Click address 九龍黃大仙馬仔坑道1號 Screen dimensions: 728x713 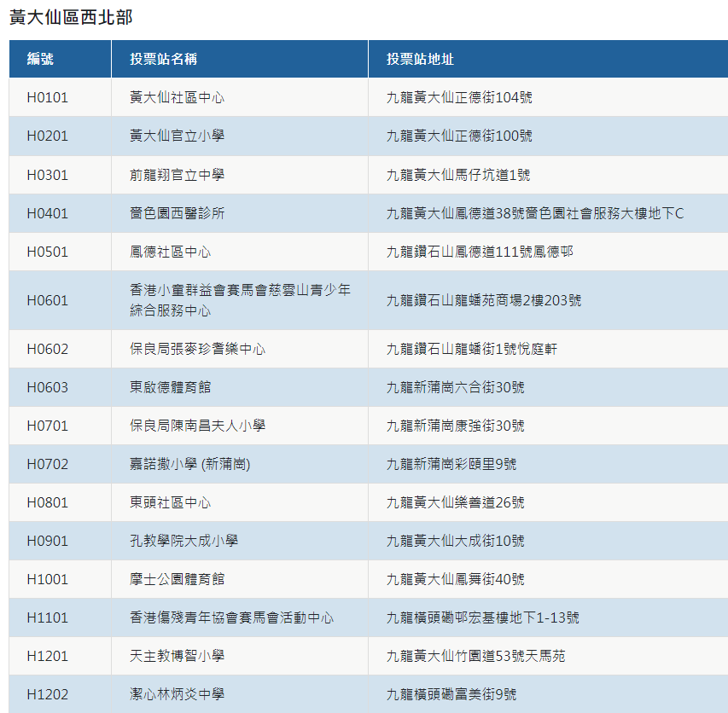pos(457,175)
